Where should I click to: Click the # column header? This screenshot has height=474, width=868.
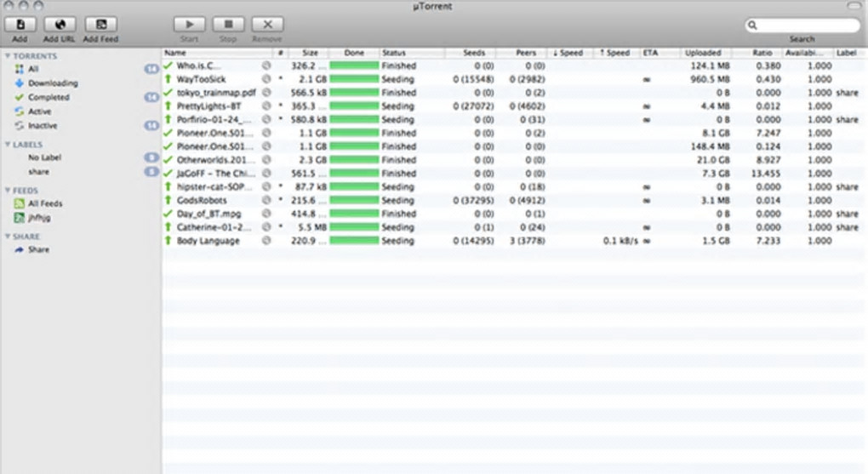point(281,53)
